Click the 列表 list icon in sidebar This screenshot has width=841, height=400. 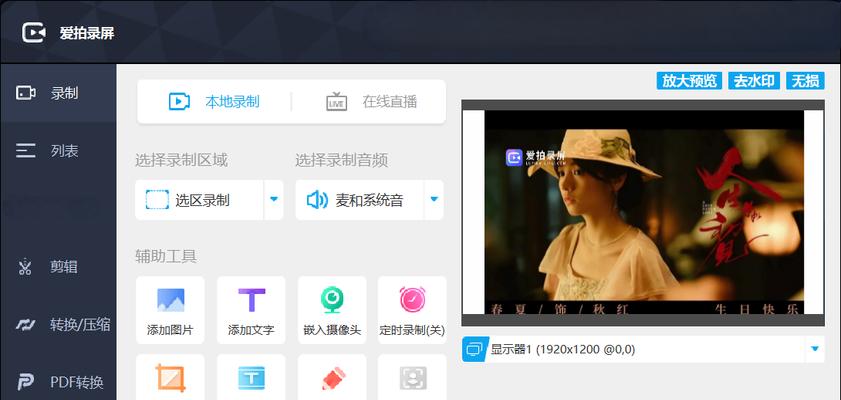point(26,151)
